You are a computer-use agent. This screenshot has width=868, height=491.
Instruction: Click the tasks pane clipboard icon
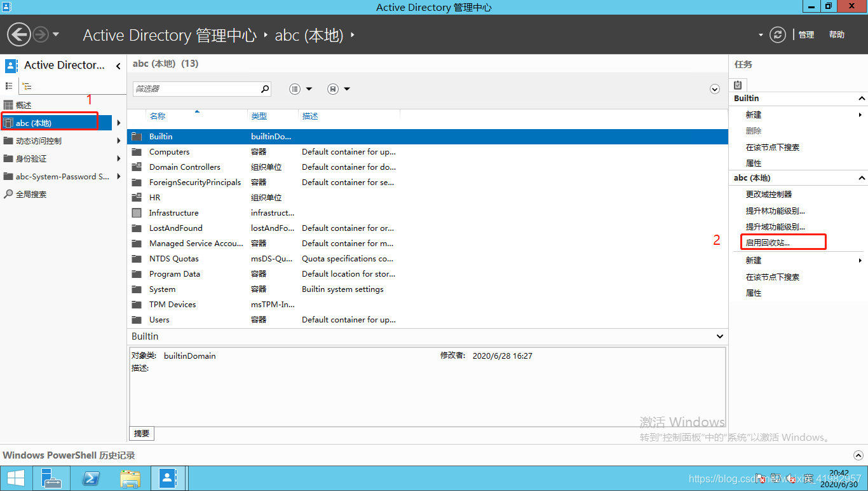(738, 85)
